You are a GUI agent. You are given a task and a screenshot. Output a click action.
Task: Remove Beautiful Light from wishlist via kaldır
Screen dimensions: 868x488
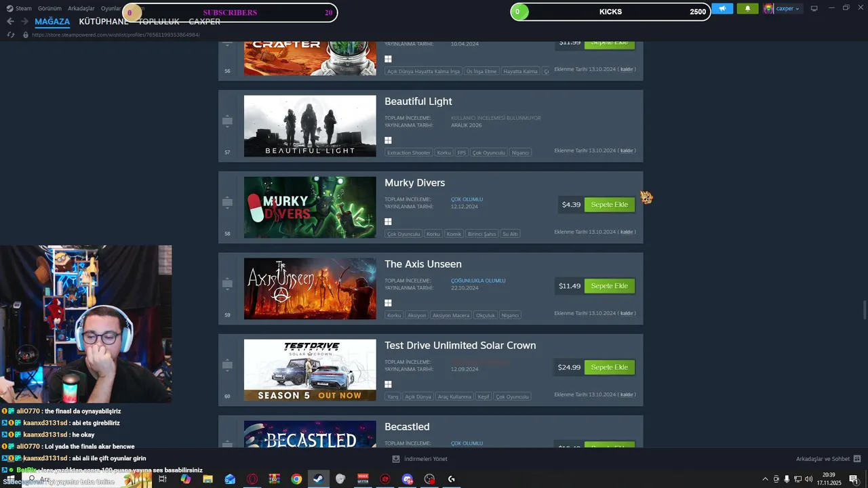[x=627, y=150]
